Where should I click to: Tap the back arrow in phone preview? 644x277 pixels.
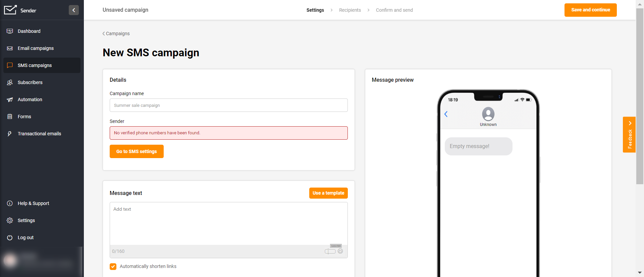pyautogui.click(x=446, y=114)
